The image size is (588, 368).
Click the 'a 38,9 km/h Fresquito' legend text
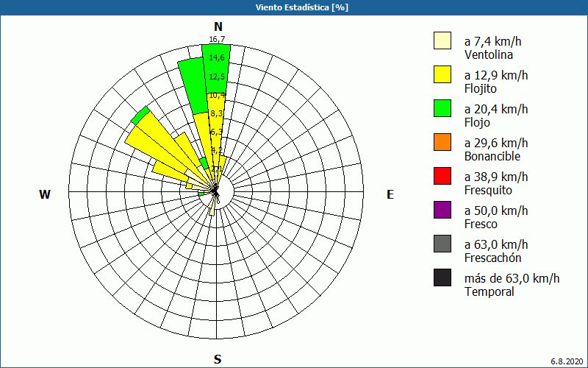click(496, 183)
